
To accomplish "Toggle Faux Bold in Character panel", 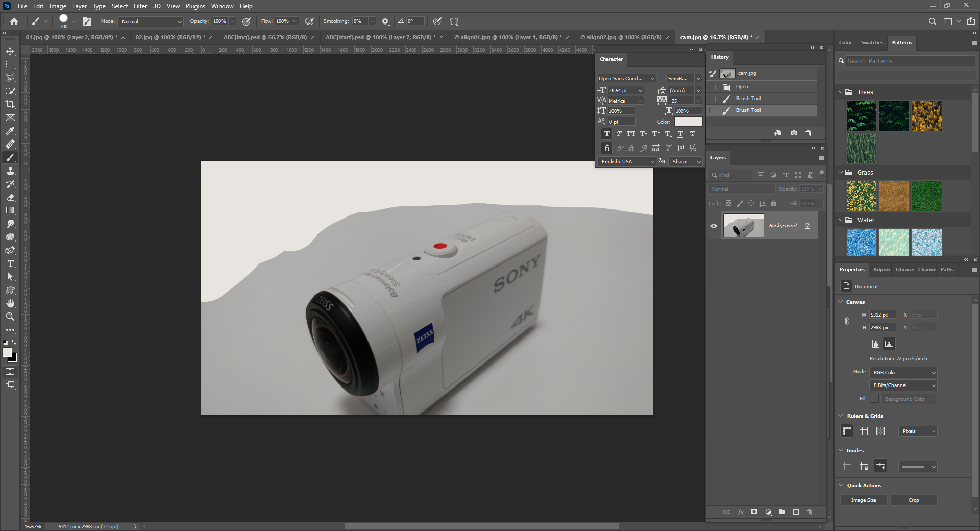I will coord(606,134).
